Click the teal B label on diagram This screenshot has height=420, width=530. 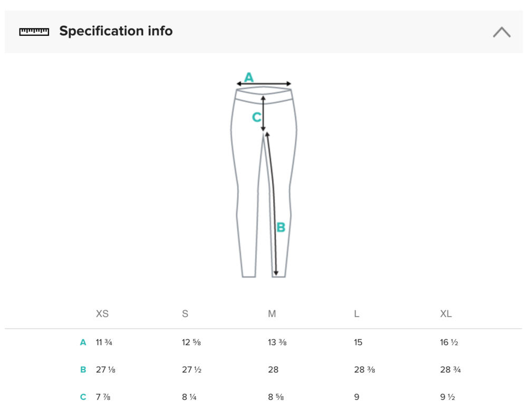pyautogui.click(x=281, y=227)
